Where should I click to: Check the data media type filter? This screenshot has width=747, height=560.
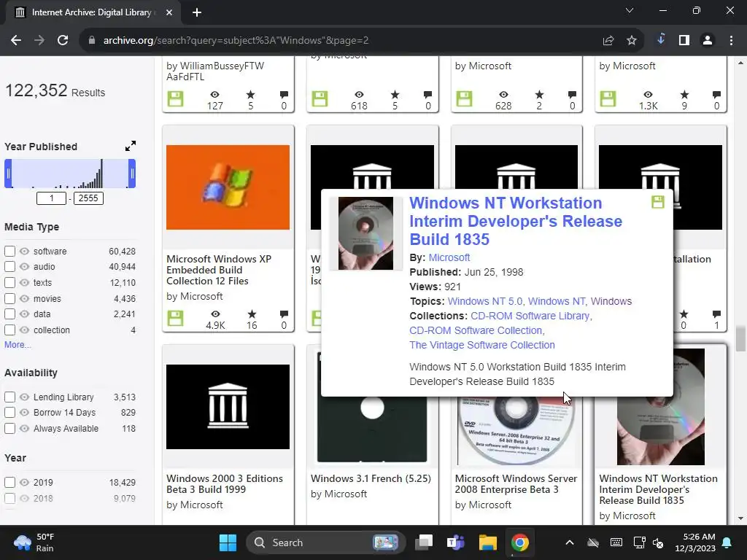(x=9, y=314)
